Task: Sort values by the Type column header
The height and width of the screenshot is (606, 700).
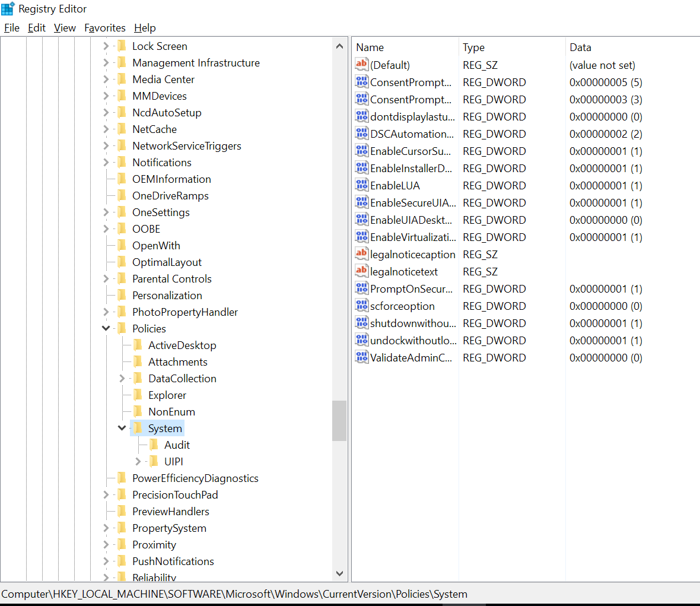Action: point(512,47)
